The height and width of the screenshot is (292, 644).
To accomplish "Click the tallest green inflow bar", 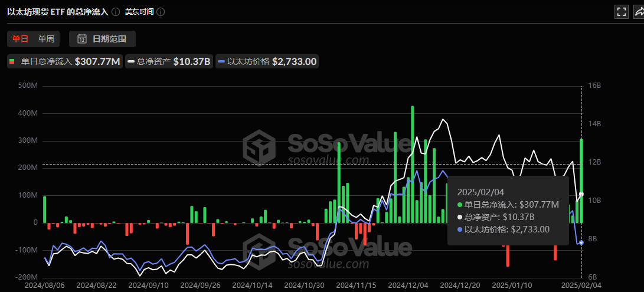I will coord(412,164).
